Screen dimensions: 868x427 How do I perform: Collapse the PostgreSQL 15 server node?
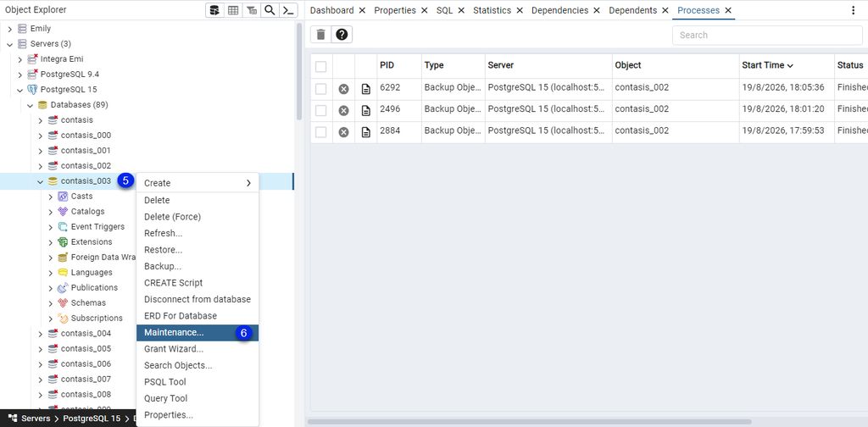click(x=20, y=90)
